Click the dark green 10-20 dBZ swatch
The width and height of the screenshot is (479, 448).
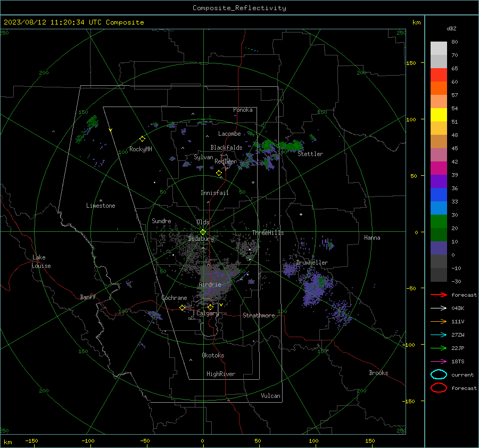click(x=439, y=235)
